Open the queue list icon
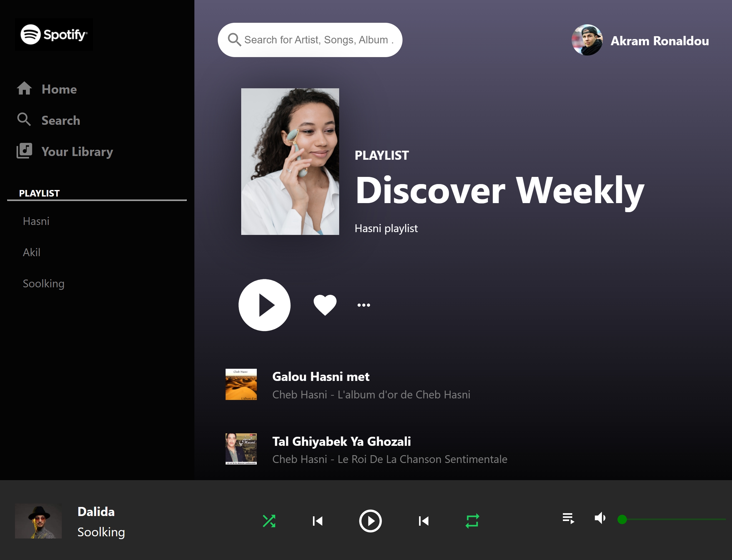This screenshot has height=560, width=732. pos(568,518)
